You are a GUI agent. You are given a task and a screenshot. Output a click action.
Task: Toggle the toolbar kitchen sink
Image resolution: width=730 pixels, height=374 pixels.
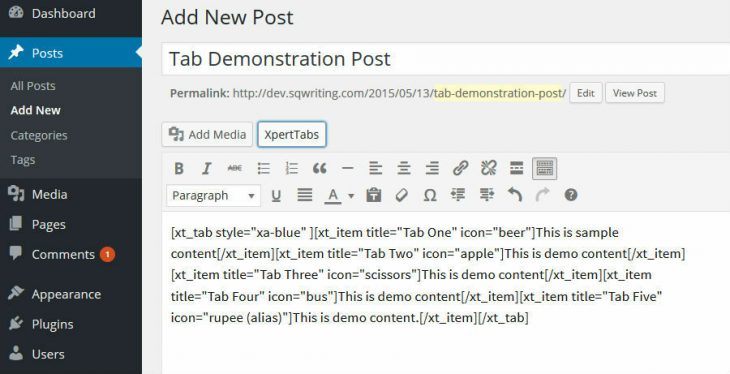545,168
